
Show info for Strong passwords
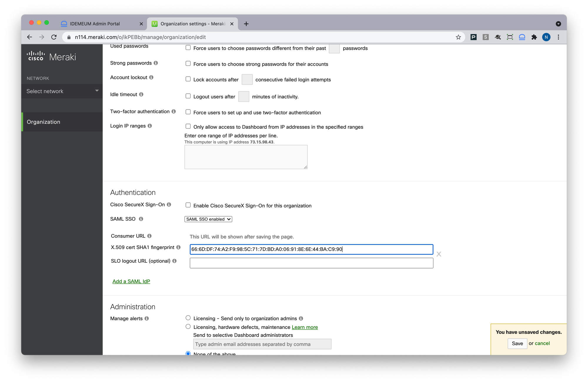[156, 63]
